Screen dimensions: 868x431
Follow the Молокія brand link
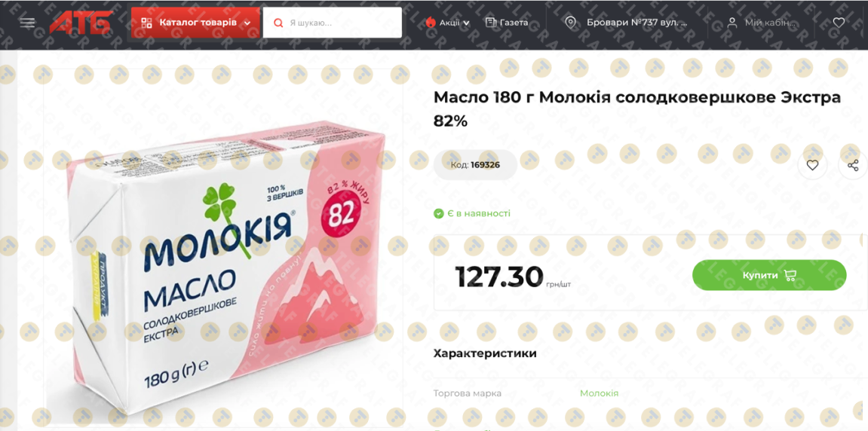[x=599, y=393]
